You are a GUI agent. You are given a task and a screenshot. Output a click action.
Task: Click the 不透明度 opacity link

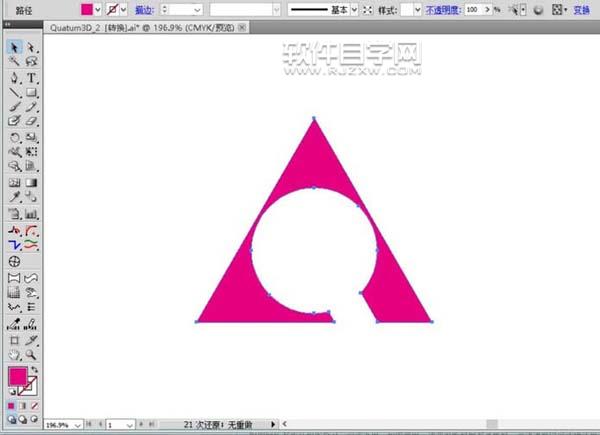(443, 10)
